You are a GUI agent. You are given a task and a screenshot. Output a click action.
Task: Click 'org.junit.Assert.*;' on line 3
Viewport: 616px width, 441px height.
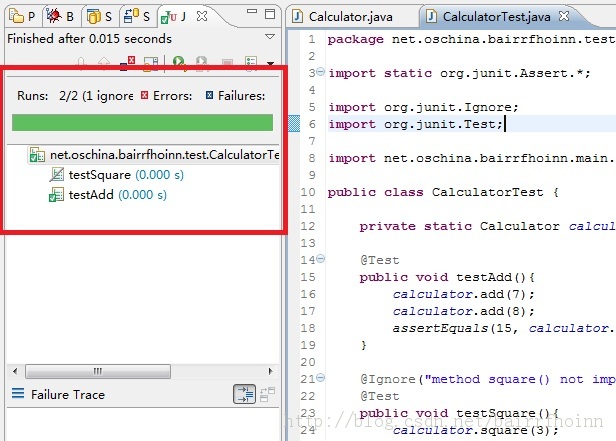[x=515, y=73]
